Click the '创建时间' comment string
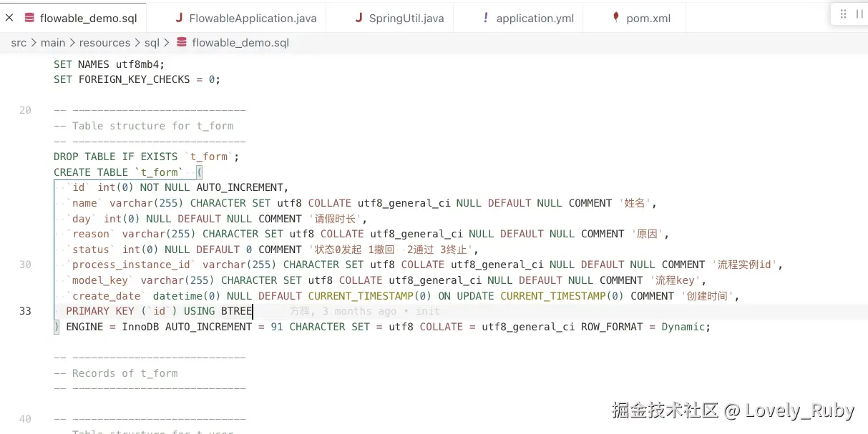The image size is (868, 434). (706, 296)
